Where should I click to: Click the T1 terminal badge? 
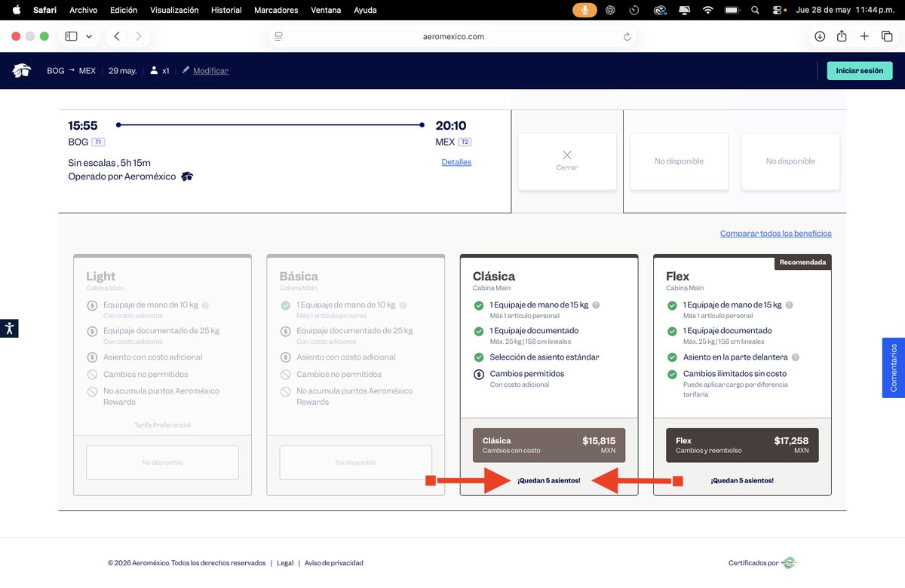tap(98, 142)
